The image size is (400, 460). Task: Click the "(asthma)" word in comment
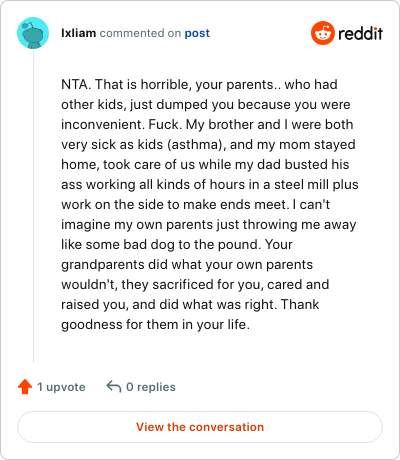195,145
